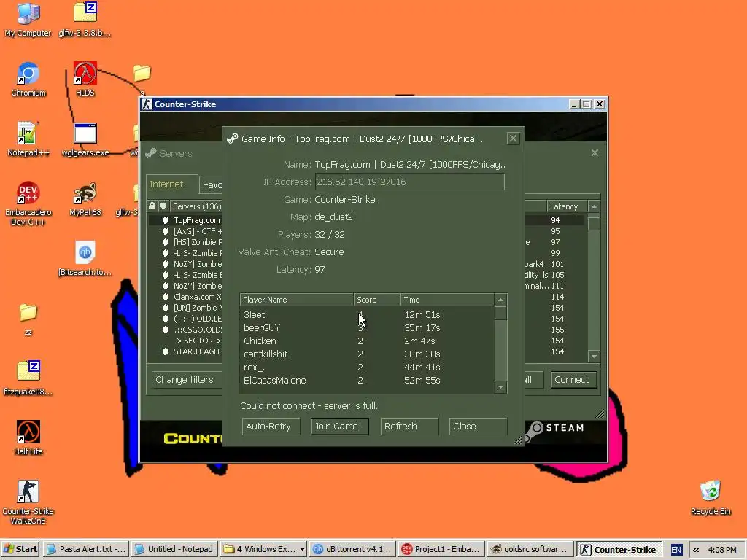Expand hidden tray icons chevron
Image resolution: width=747 pixels, height=560 pixels.
coord(696,550)
